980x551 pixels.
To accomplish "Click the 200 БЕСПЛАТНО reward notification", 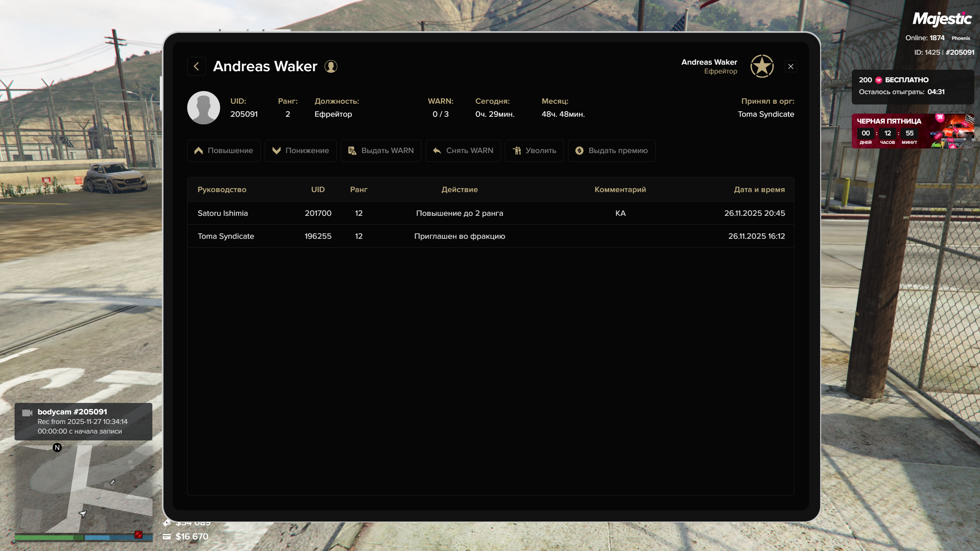I will pyautogui.click(x=913, y=86).
